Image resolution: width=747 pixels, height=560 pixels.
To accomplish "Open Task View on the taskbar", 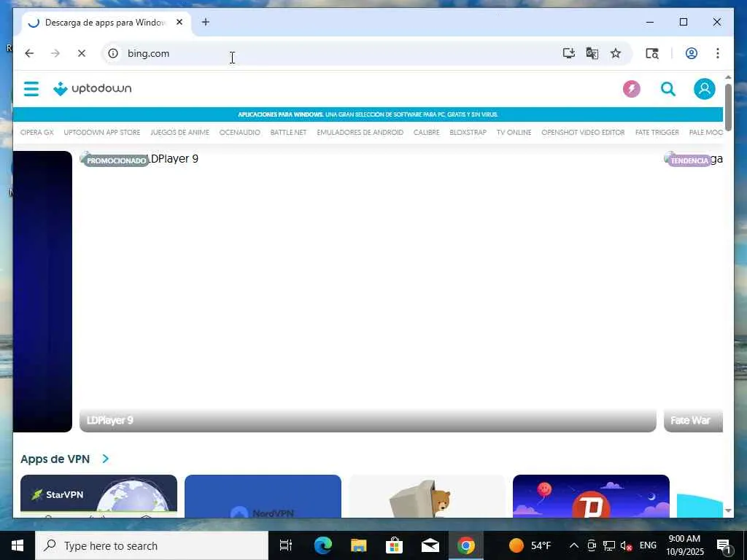I will [285, 545].
